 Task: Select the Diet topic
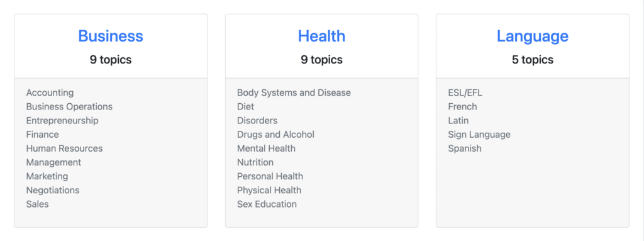[x=246, y=106]
